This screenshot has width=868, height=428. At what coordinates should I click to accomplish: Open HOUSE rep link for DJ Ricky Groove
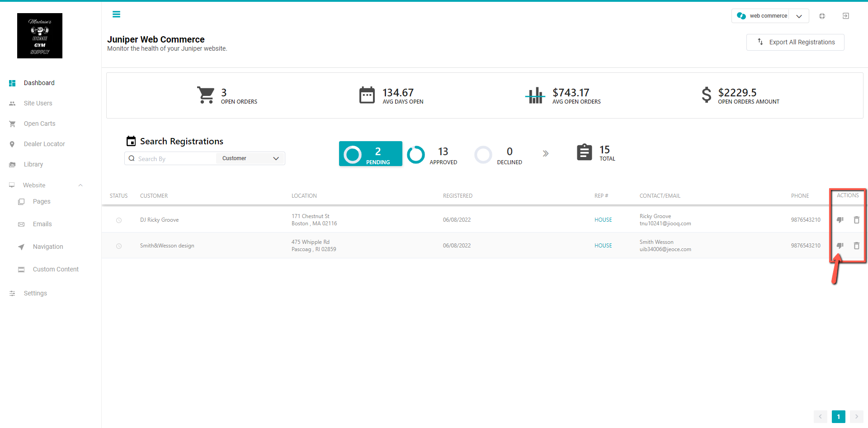(603, 220)
